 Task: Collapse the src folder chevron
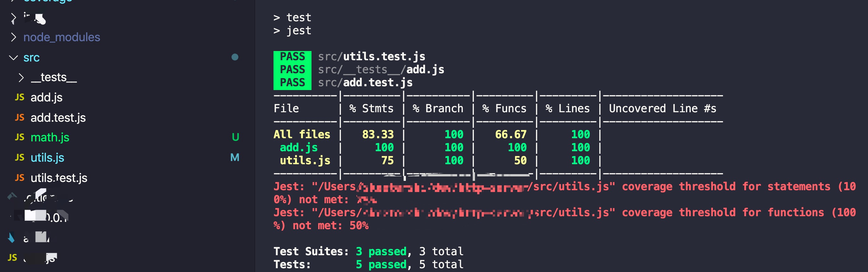coord(13,58)
